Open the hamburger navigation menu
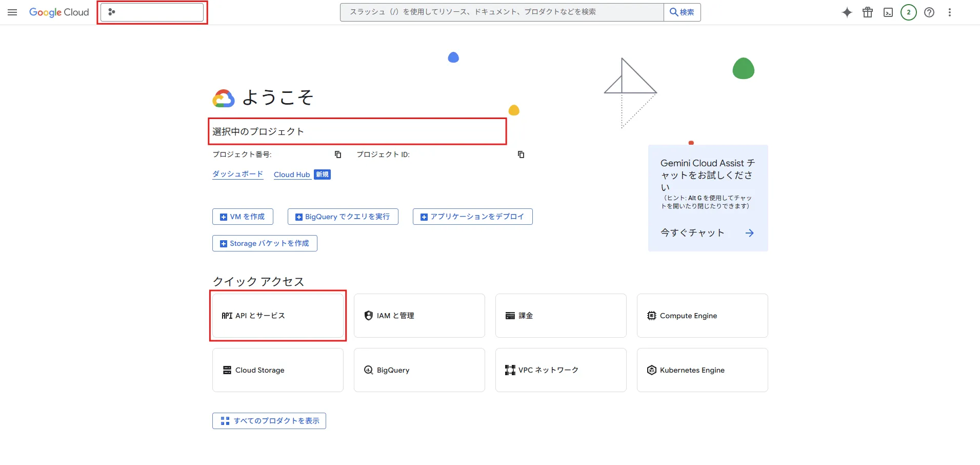 click(x=12, y=12)
